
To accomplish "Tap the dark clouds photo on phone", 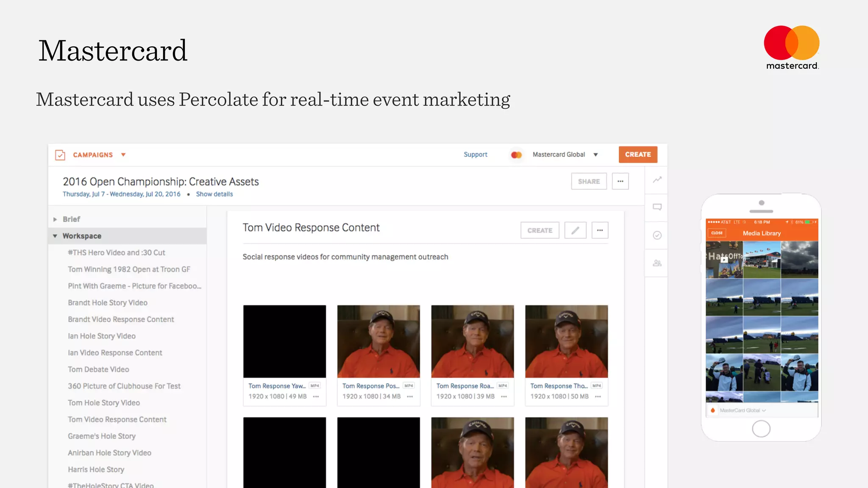I will coord(800,260).
